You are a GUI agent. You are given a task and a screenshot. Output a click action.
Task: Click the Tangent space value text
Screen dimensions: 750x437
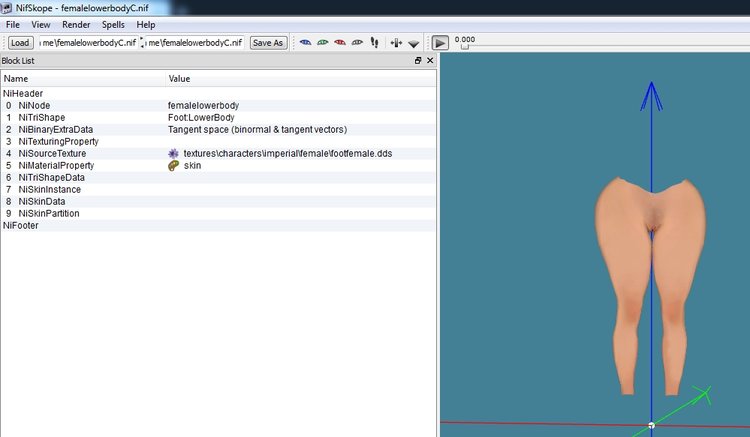(257, 129)
